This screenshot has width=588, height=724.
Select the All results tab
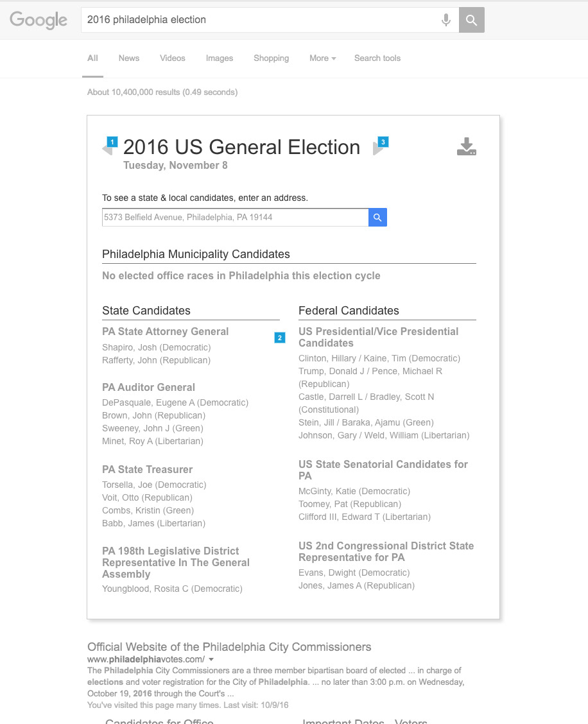[x=93, y=58]
